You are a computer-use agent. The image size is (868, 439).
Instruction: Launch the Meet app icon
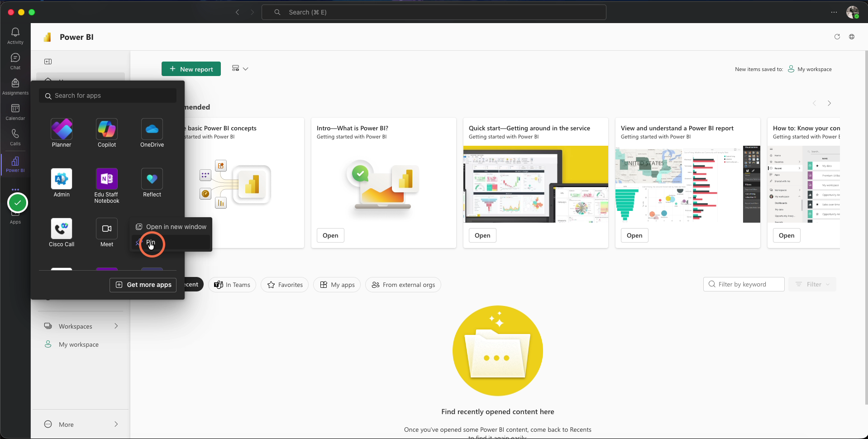click(107, 229)
